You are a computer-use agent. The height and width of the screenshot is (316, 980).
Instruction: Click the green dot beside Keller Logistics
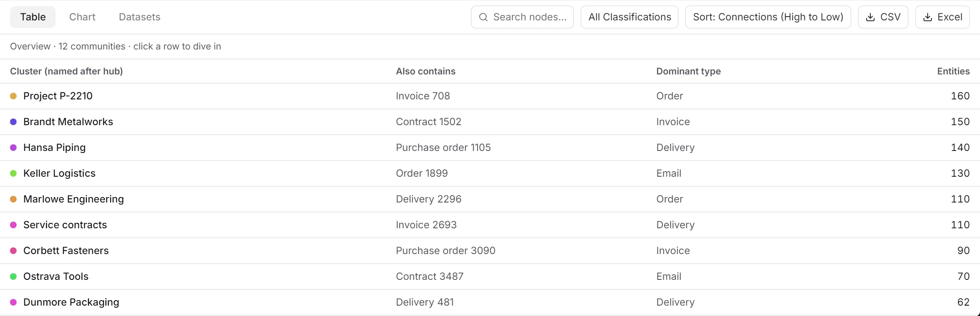click(x=13, y=173)
